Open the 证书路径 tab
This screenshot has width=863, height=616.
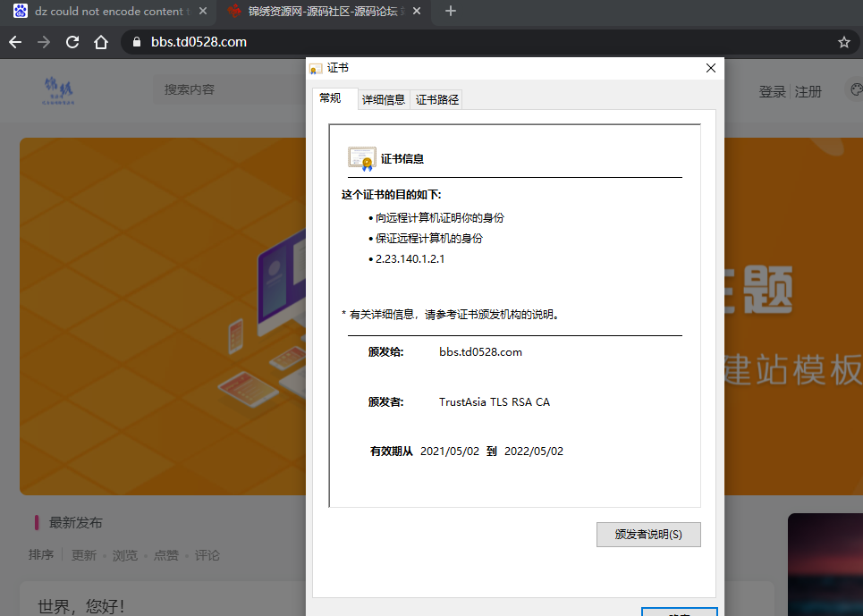[437, 99]
